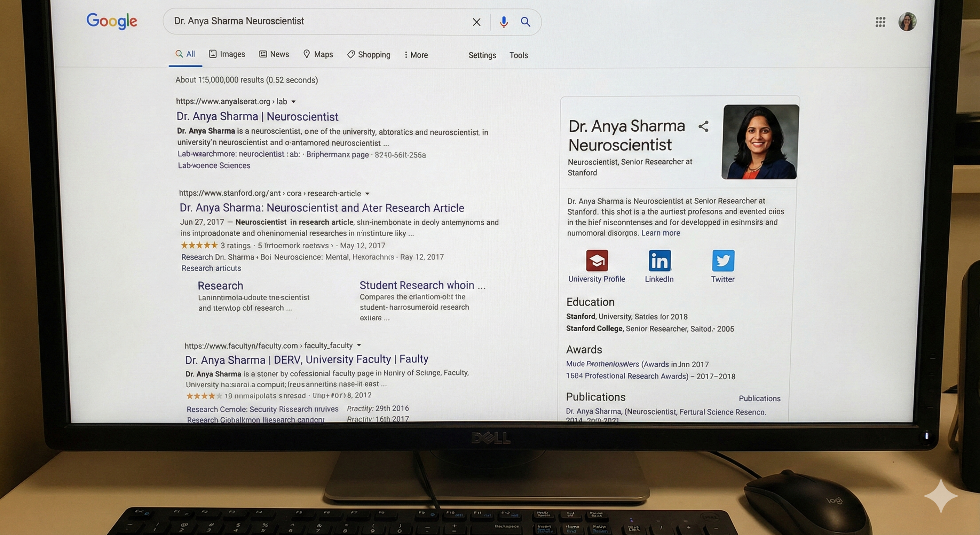The width and height of the screenshot is (980, 535).
Task: Switch to the News tab
Action: [x=274, y=54]
